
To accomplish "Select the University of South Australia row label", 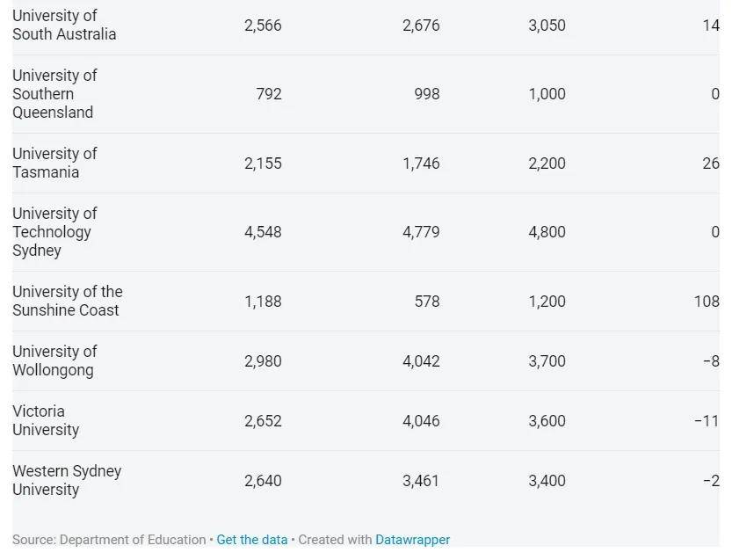I will pyautogui.click(x=64, y=25).
